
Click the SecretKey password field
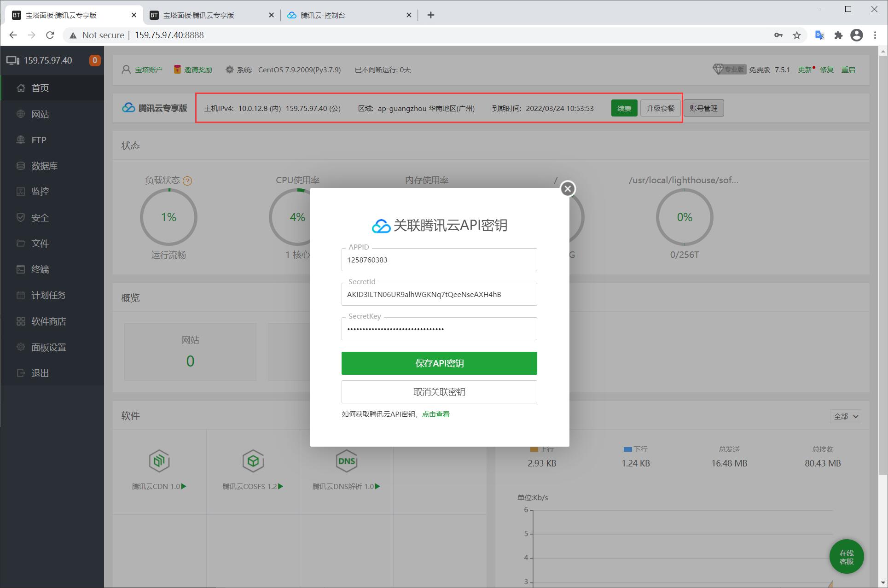point(439,329)
